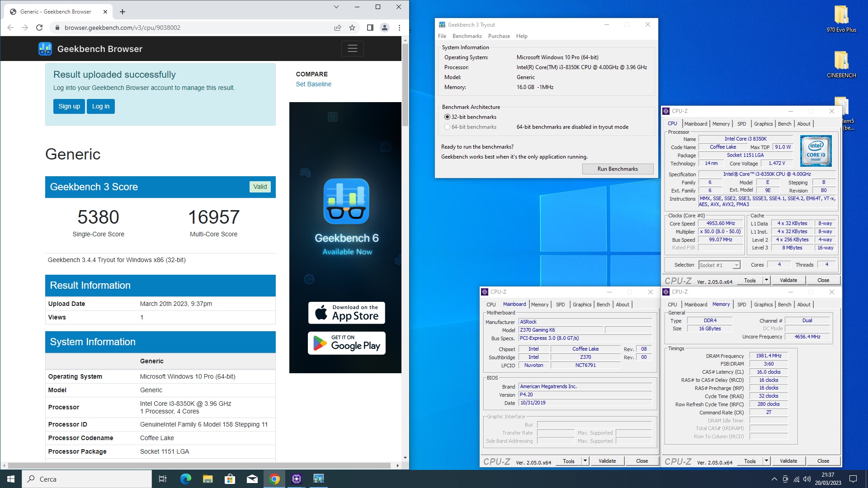
Task: Open taskbar clock and date
Action: [828, 479]
